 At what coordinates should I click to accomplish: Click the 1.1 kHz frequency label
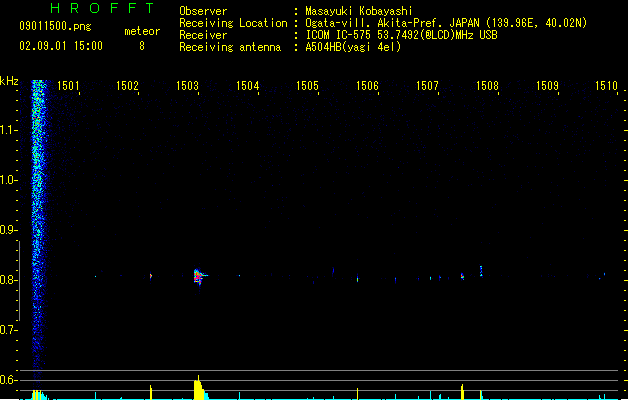click(x=8, y=130)
